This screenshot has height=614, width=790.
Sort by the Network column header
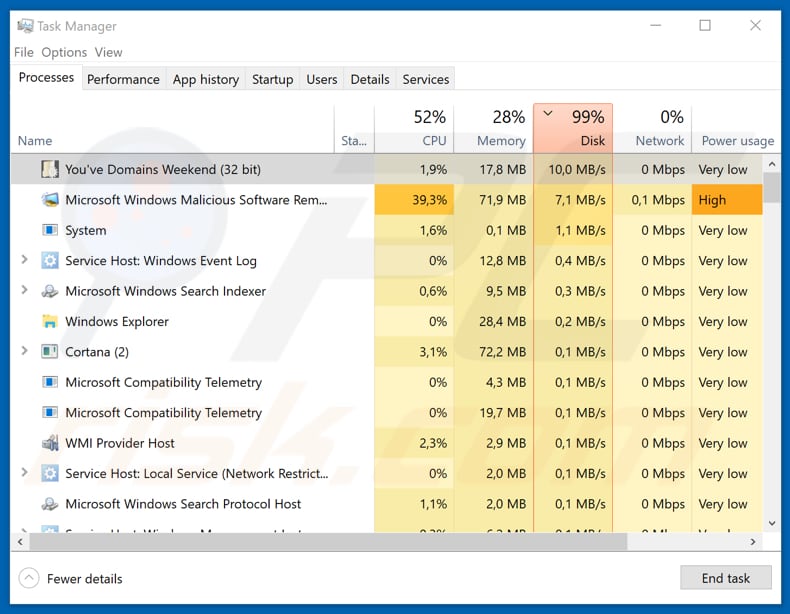pyautogui.click(x=652, y=129)
